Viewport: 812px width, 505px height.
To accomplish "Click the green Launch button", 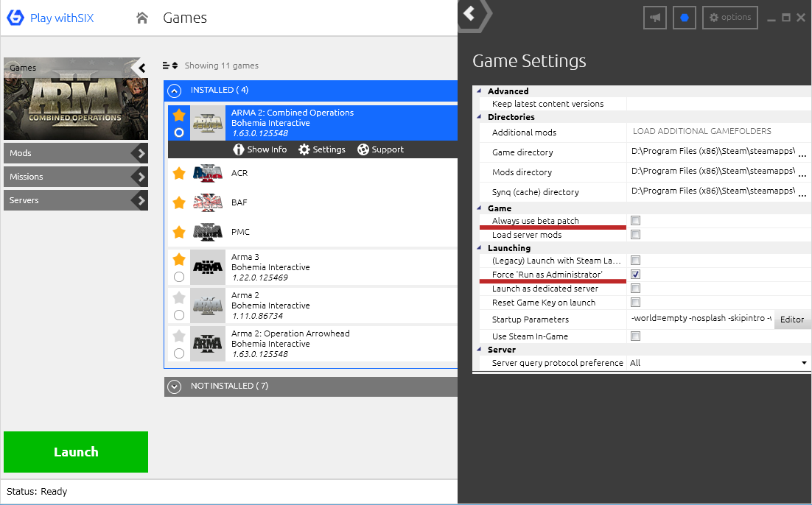I will point(76,452).
